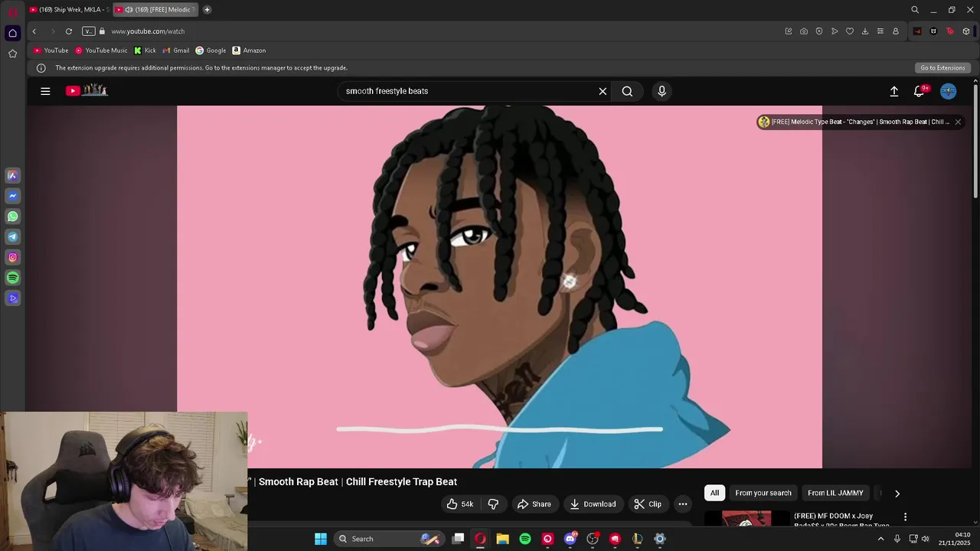
Task: Reload the YouTube page
Action: pyautogui.click(x=69, y=31)
